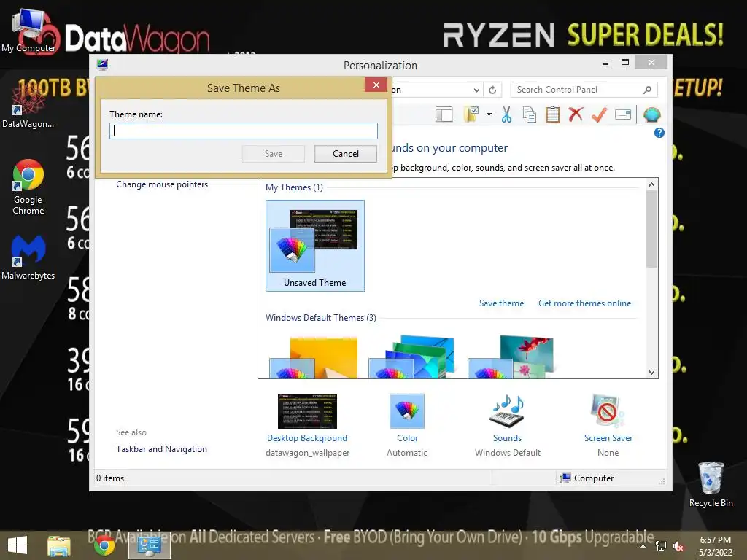The image size is (747, 560).
Task: Click the red X Delete toolbar icon
Action: pos(576,114)
